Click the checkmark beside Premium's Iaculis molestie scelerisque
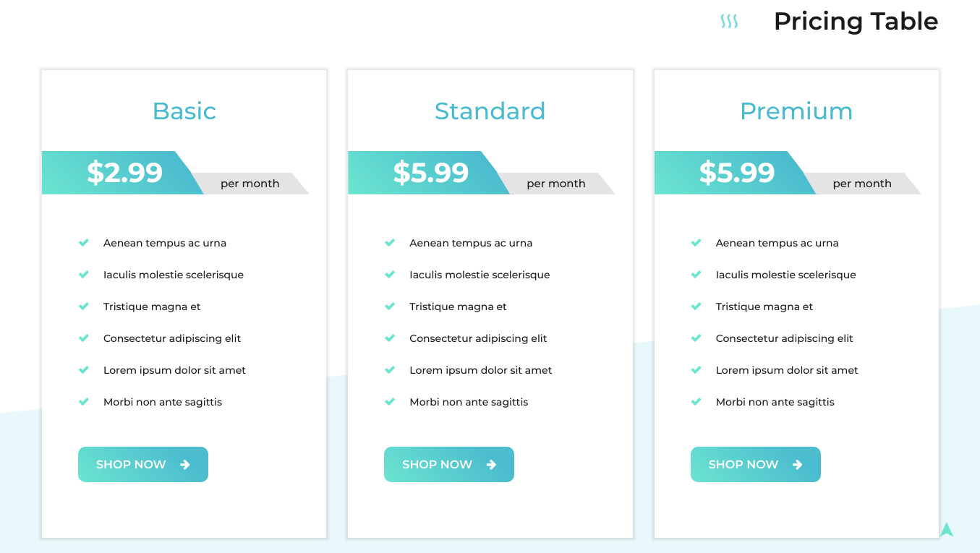This screenshot has height=553, width=980. point(696,275)
